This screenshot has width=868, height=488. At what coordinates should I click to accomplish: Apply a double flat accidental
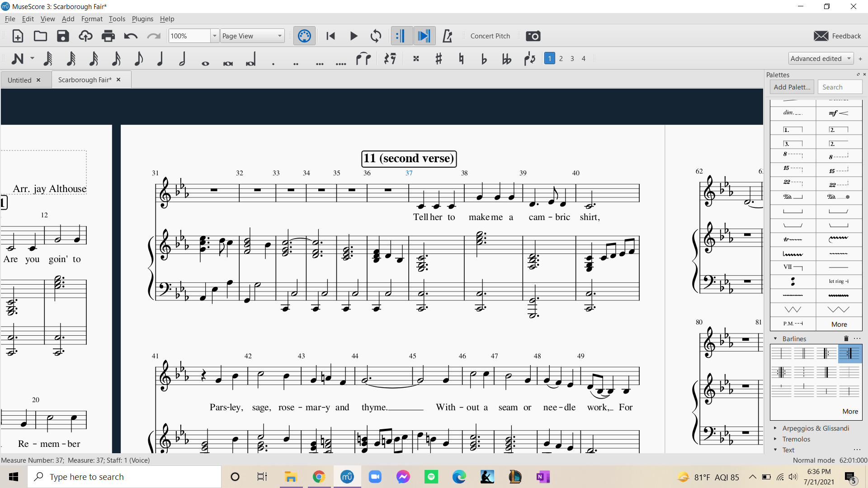[506, 59]
